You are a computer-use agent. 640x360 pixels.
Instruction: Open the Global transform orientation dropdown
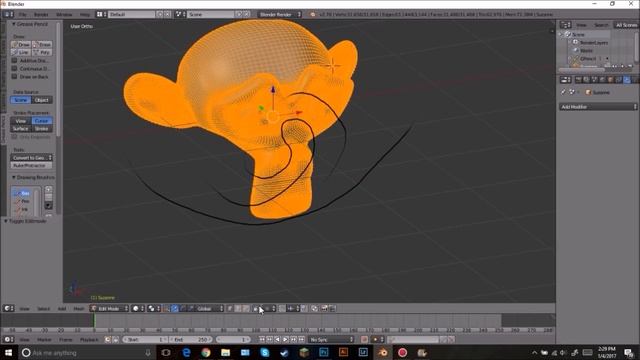coord(207,309)
